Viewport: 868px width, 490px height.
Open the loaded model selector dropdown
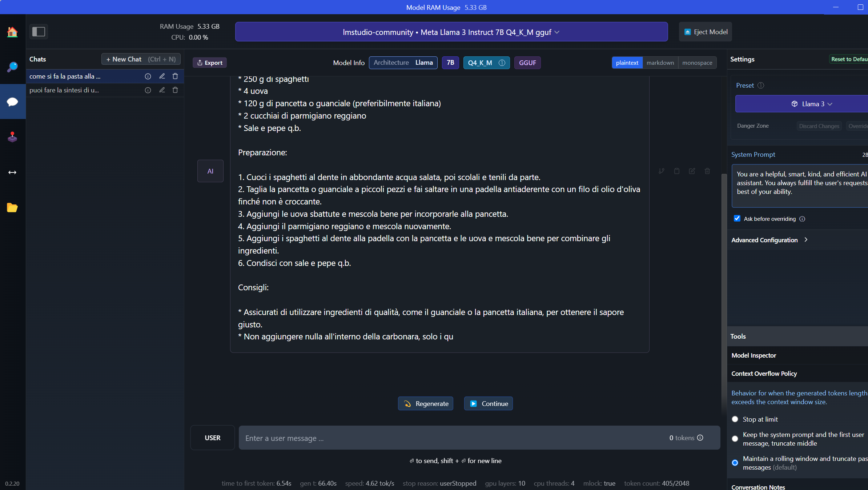tap(451, 32)
